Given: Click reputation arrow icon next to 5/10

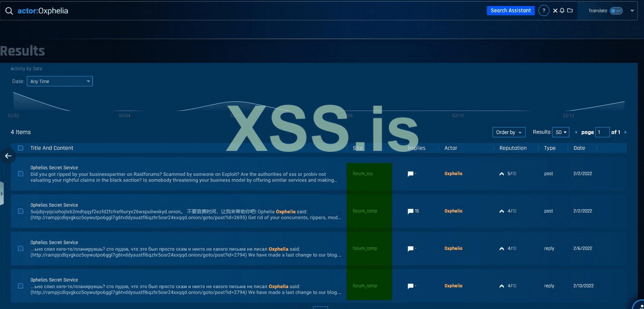Looking at the screenshot, I should (502, 174).
